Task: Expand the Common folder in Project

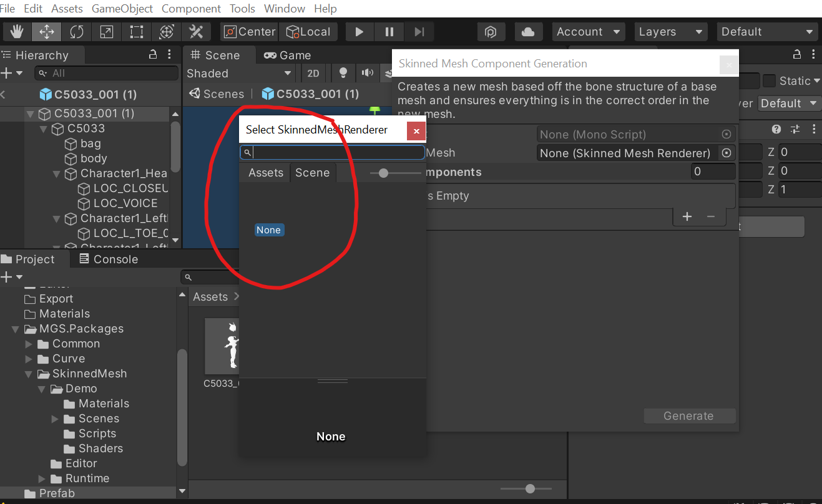Action: (x=29, y=344)
